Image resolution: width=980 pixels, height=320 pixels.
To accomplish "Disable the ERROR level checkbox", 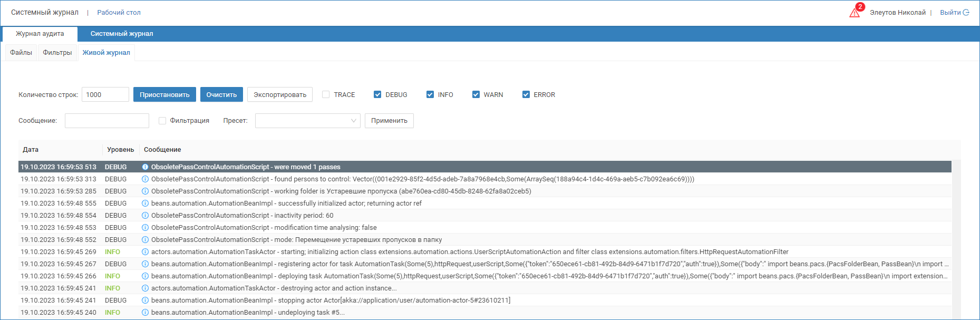I will coord(526,94).
